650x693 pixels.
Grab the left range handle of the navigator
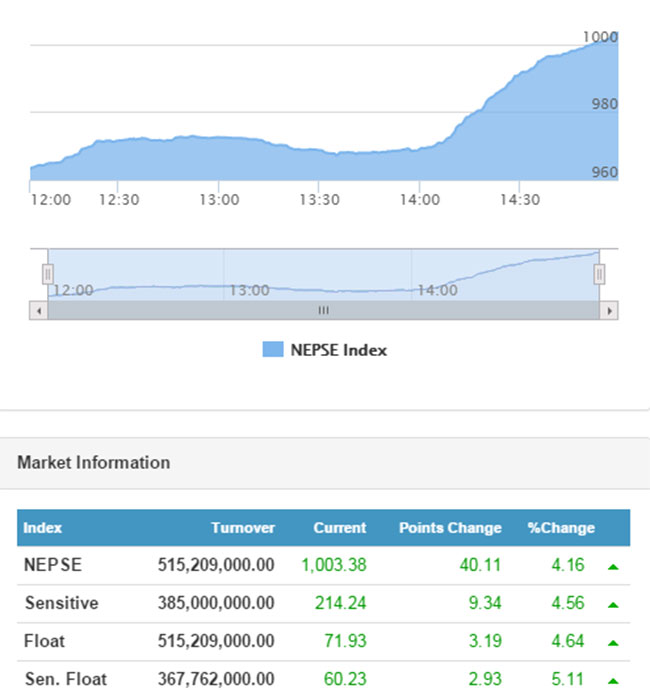coord(48,274)
